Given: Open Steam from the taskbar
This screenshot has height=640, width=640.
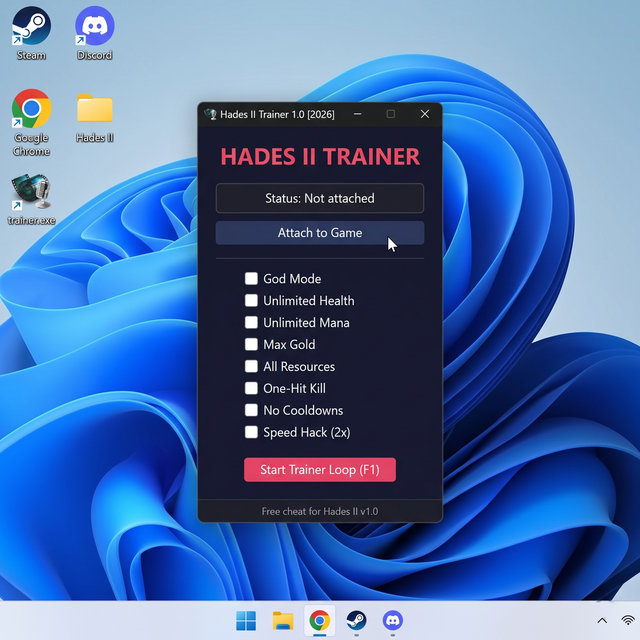Looking at the screenshot, I should click(356, 621).
